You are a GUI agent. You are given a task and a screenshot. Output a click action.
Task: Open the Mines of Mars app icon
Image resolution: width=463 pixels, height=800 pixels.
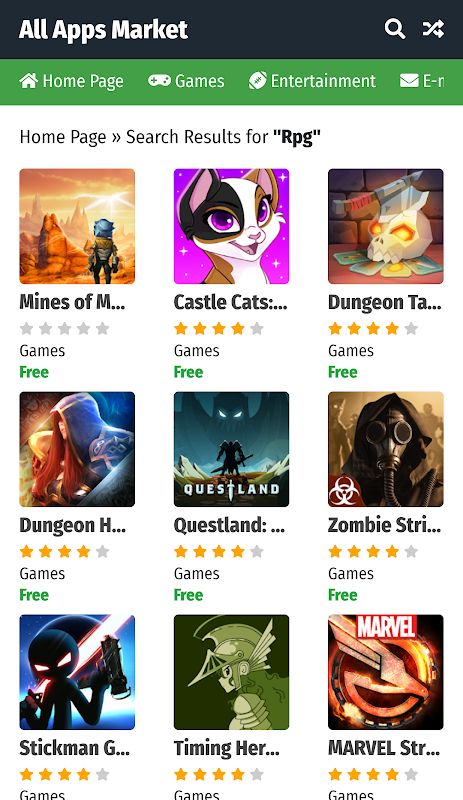(77, 226)
